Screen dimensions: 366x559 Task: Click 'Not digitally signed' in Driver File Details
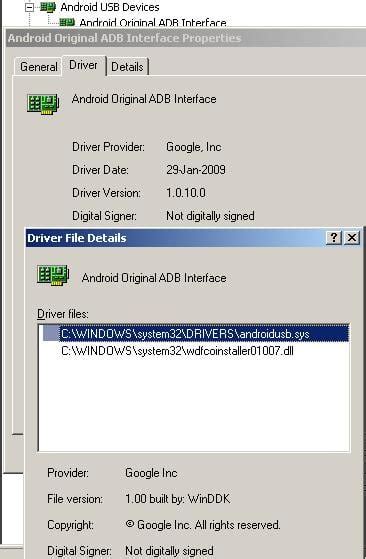(169, 551)
